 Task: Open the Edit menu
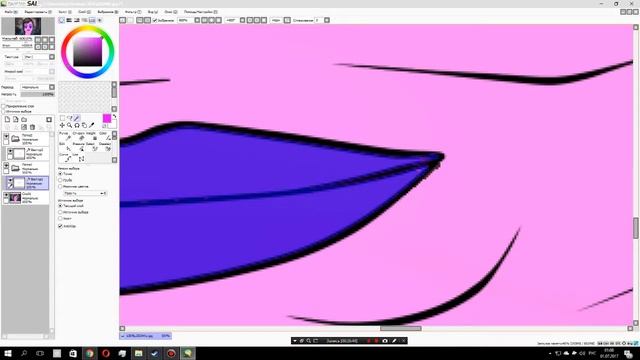tap(38, 12)
